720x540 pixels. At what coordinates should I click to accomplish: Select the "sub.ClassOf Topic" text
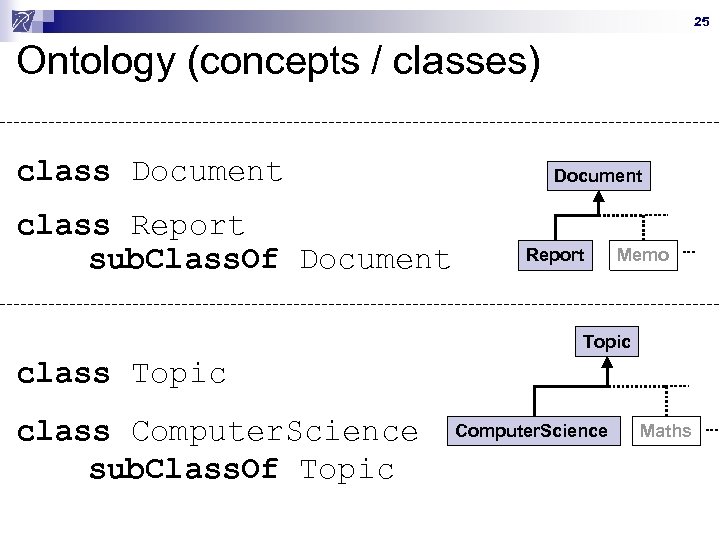tap(242, 468)
